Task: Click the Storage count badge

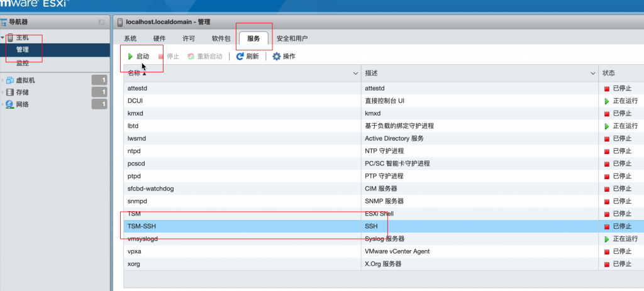Action: coord(99,92)
